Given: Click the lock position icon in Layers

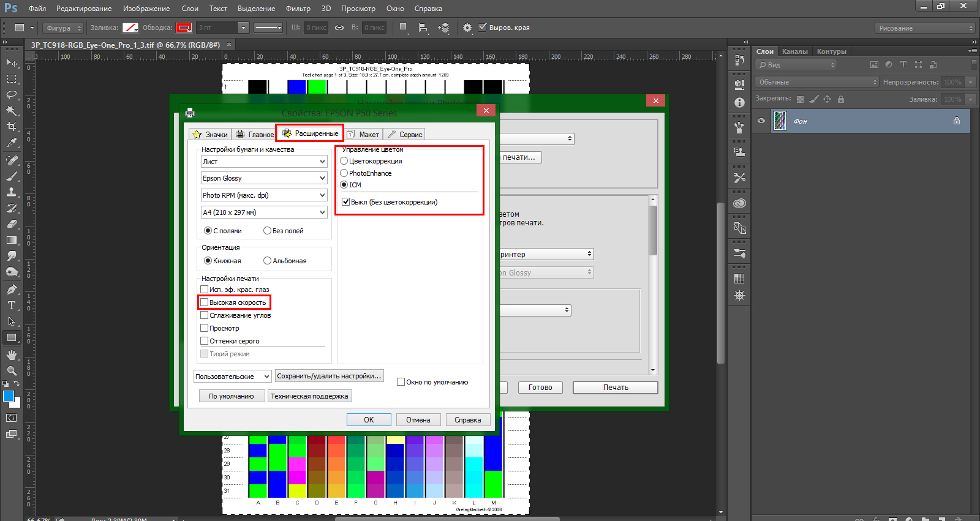Looking at the screenshot, I should pos(827,99).
